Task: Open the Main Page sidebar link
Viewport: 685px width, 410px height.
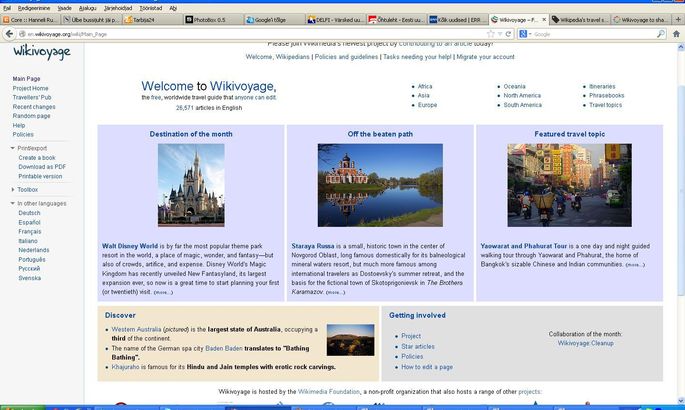Action: point(26,79)
